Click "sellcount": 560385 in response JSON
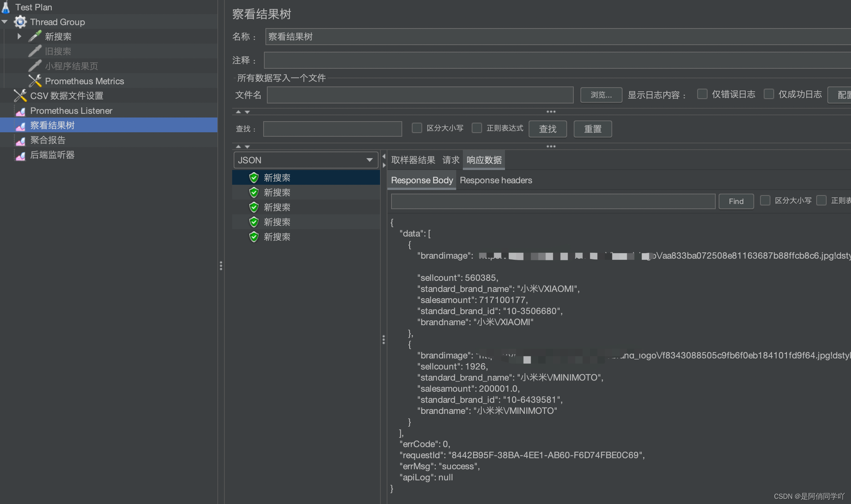This screenshot has height=504, width=851. (x=458, y=278)
